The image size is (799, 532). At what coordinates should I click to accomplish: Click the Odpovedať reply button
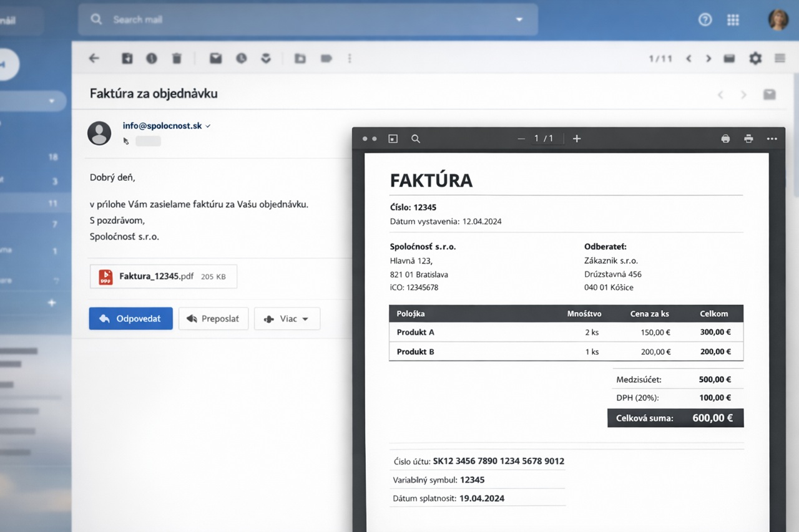130,319
